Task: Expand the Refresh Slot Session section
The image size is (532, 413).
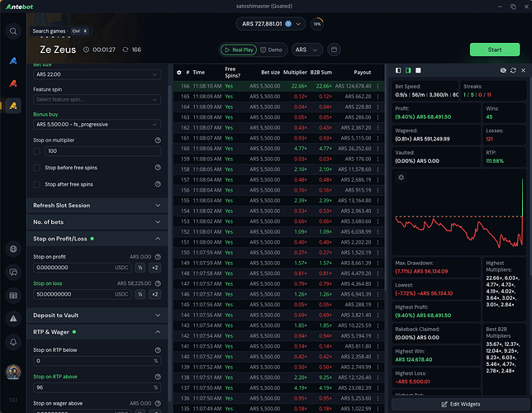Action: pos(97,205)
